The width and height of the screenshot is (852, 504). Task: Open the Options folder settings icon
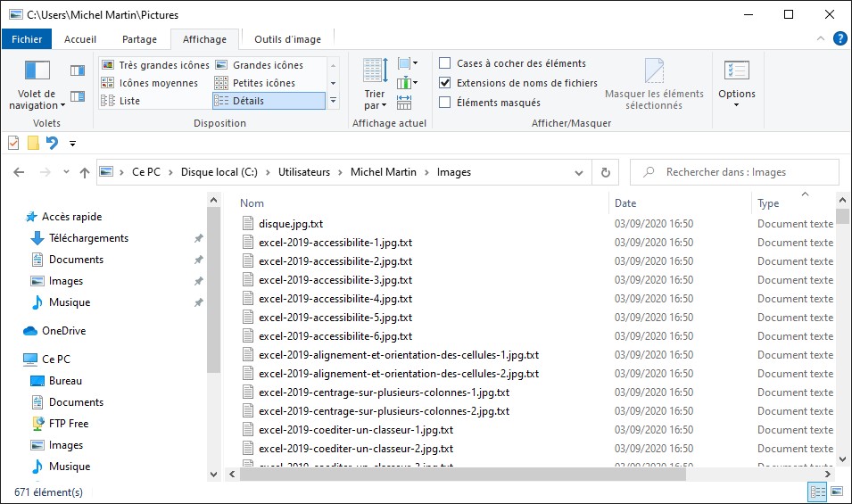(736, 71)
